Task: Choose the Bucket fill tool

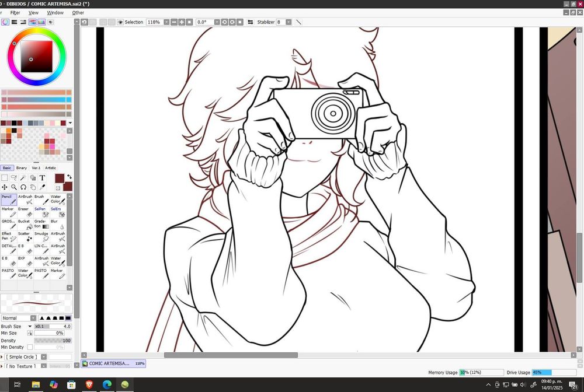Action: [25, 224]
